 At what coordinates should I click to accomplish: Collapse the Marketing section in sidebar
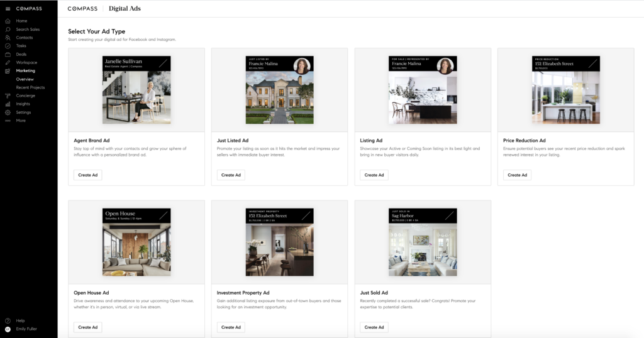[x=25, y=71]
